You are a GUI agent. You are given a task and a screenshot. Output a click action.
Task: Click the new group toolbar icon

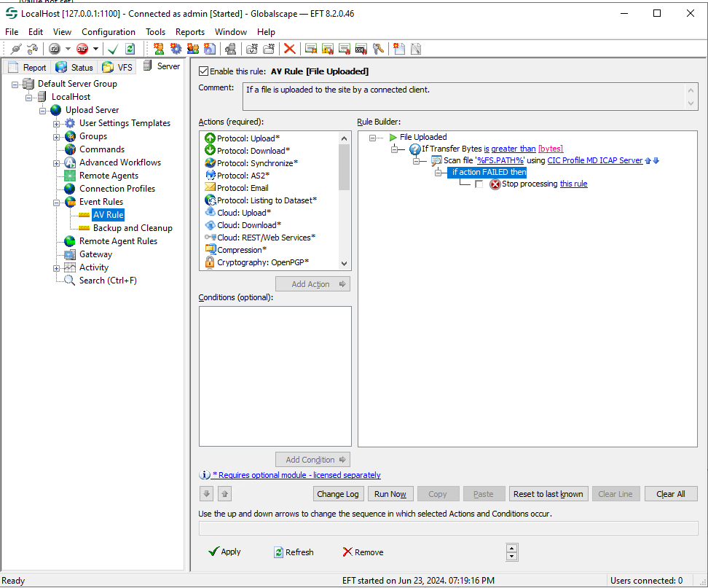tap(193, 49)
